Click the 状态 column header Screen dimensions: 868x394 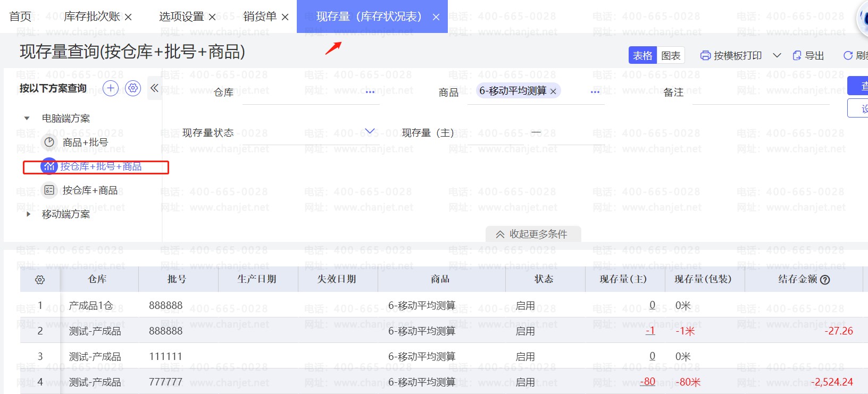(544, 279)
